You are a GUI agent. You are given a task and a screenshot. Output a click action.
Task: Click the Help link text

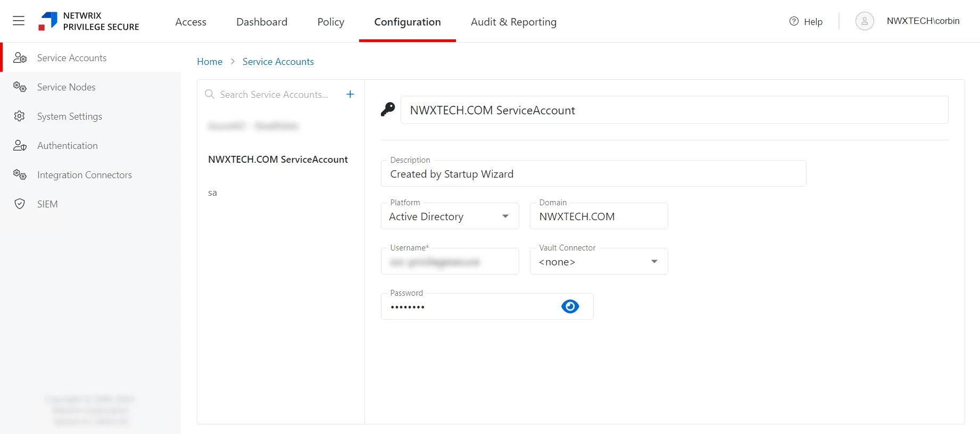[813, 21]
